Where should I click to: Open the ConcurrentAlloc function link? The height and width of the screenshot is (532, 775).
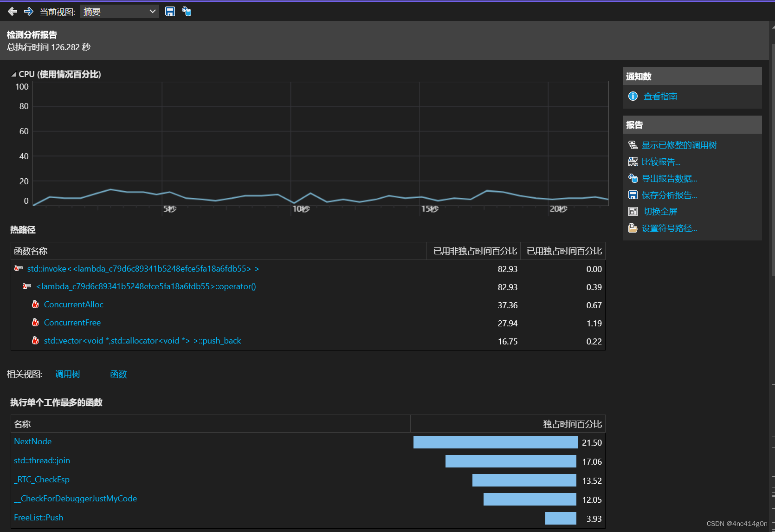[x=73, y=305]
